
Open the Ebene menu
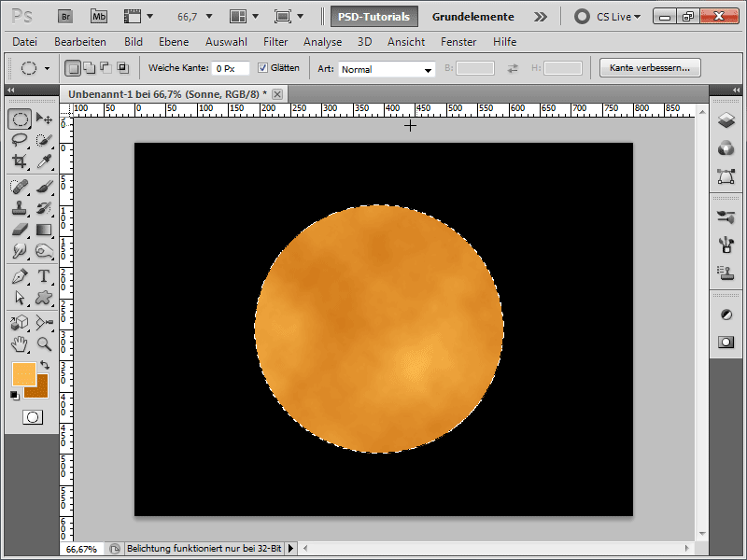(x=174, y=42)
